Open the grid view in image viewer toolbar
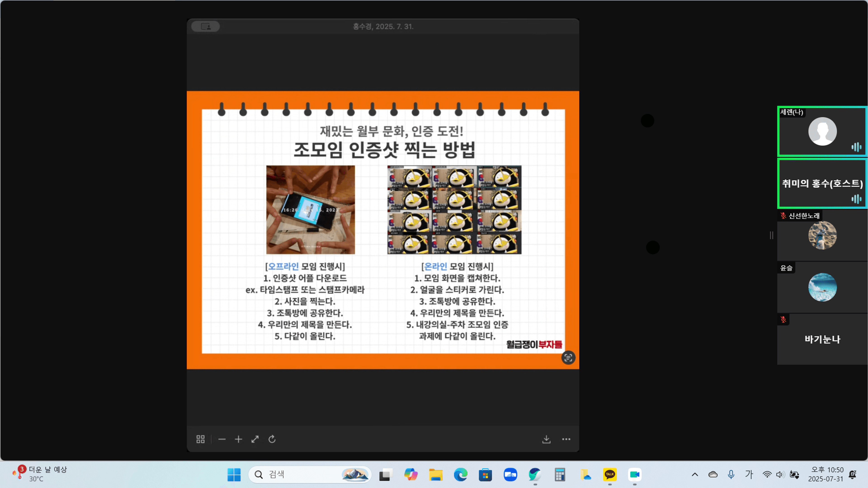 [200, 439]
